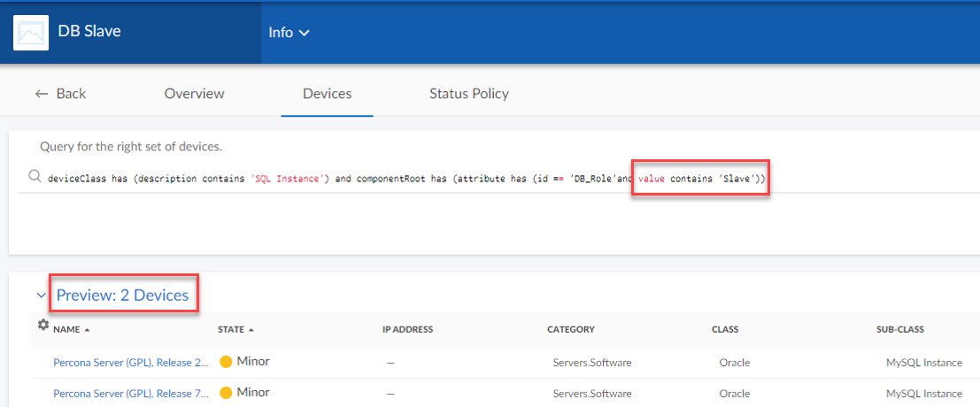The width and height of the screenshot is (980, 407).
Task: Collapse the Preview section chevron
Action: 41,296
